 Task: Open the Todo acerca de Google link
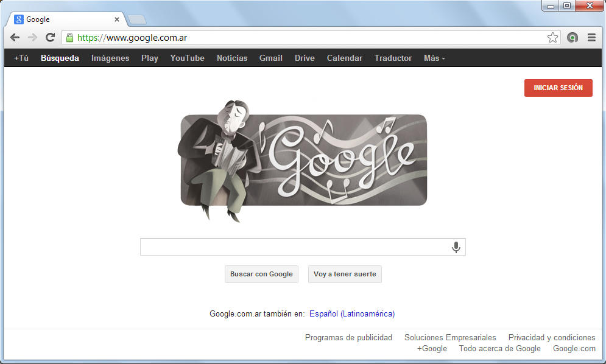click(499, 349)
